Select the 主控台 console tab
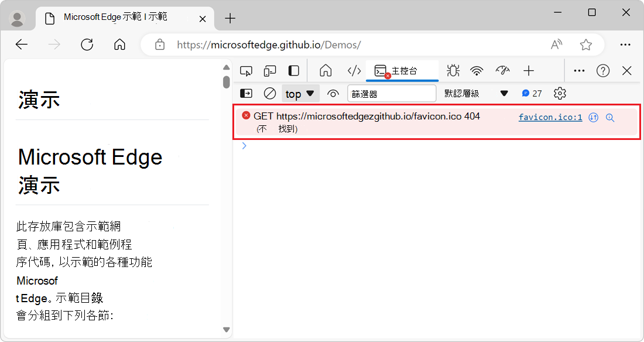This screenshot has height=342, width=644. click(x=402, y=71)
